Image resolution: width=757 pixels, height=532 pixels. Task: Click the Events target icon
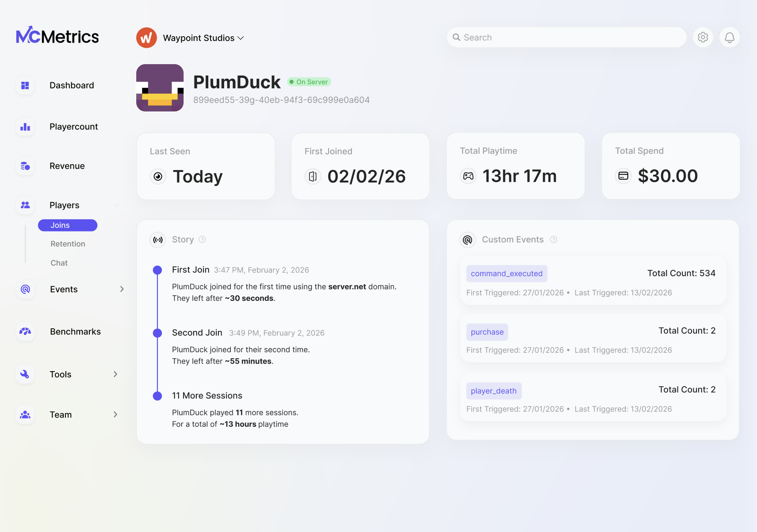(x=25, y=289)
